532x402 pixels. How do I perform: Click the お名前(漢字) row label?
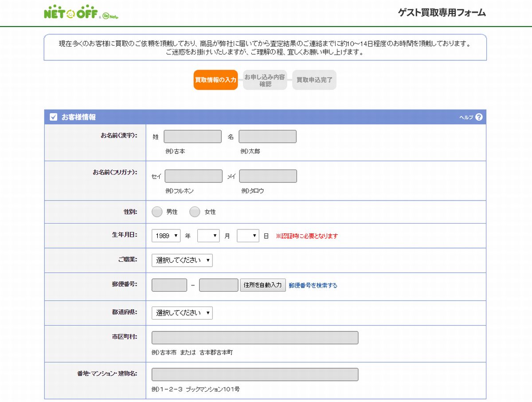coord(119,135)
